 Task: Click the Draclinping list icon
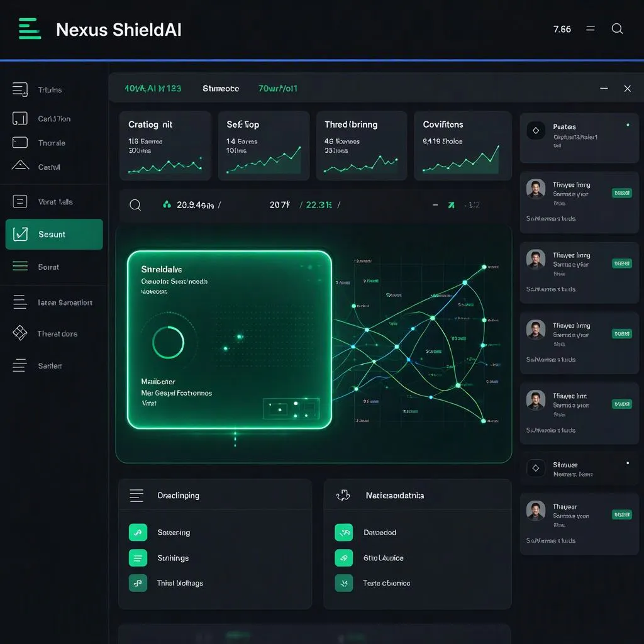[136, 496]
